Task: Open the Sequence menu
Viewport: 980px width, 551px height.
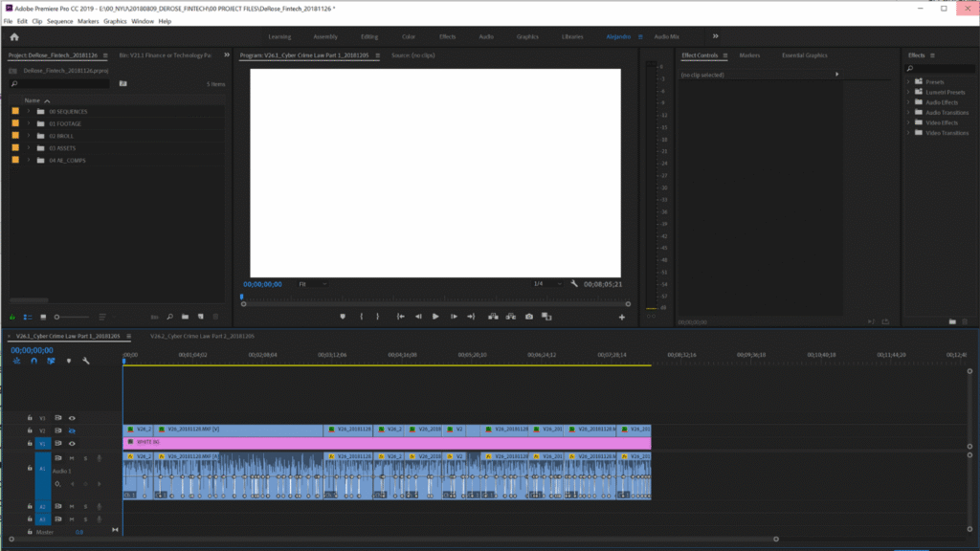Action: tap(60, 21)
